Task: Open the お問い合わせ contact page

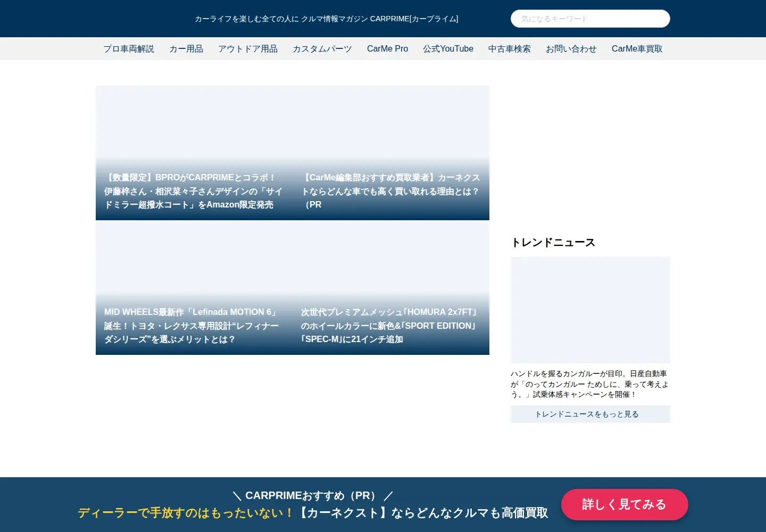Action: tap(571, 49)
